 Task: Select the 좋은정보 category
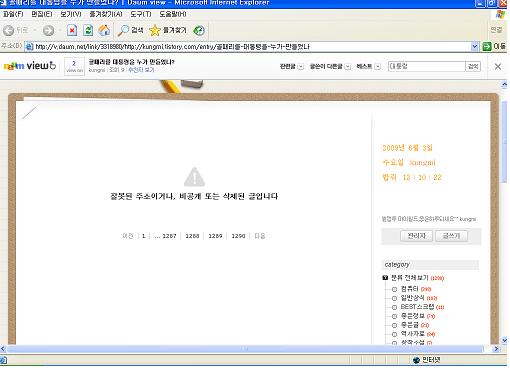[x=413, y=316]
